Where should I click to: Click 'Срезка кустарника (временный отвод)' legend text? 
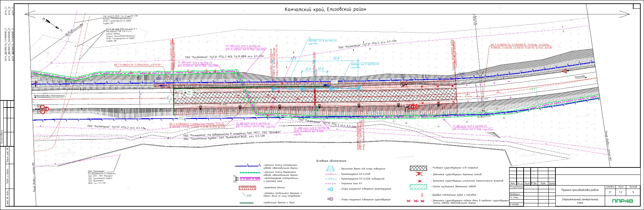point(454,187)
